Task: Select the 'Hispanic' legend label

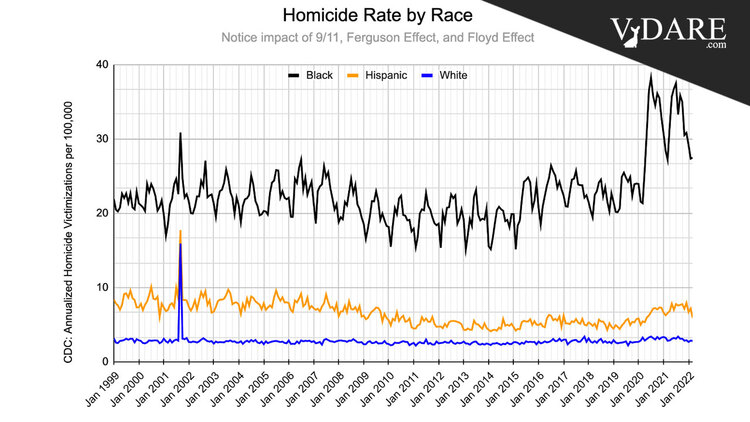Action: [x=386, y=76]
